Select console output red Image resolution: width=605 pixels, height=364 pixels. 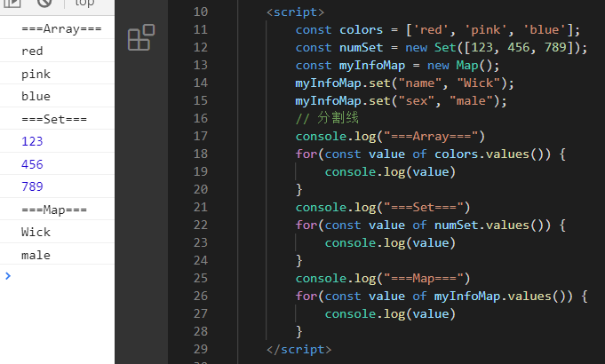click(32, 51)
